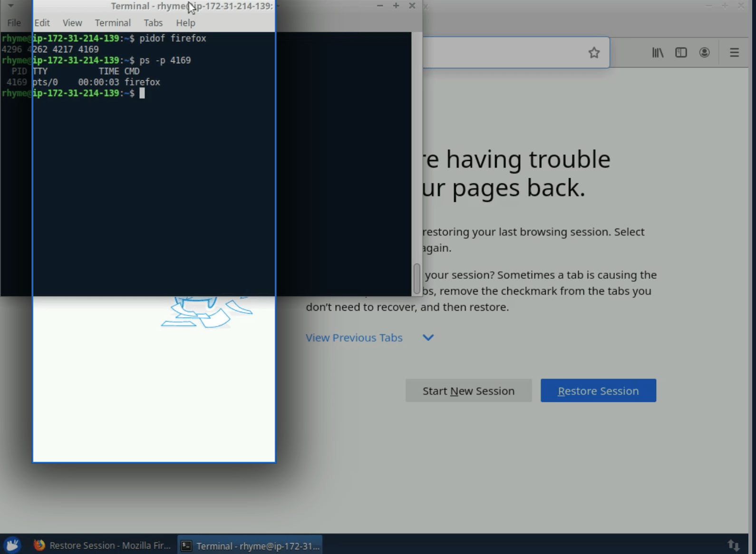756x554 pixels.
Task: Open Firefox Account profile icon
Action: click(704, 53)
